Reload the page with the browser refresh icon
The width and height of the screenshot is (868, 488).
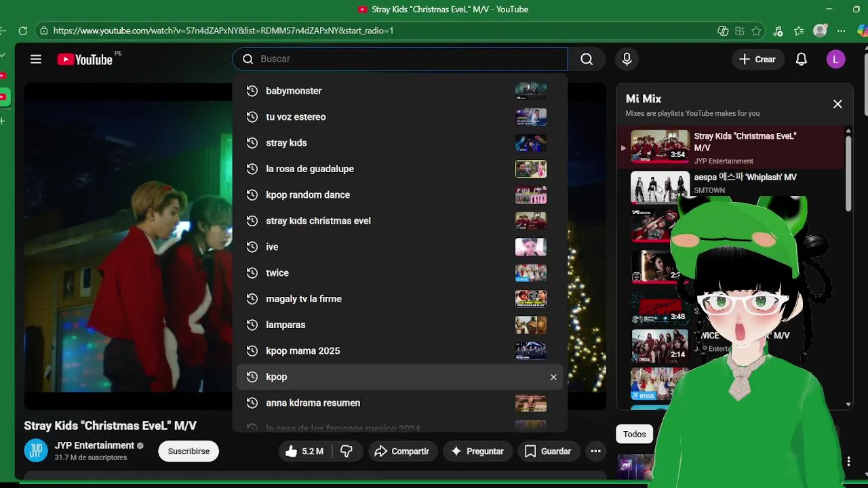(22, 30)
